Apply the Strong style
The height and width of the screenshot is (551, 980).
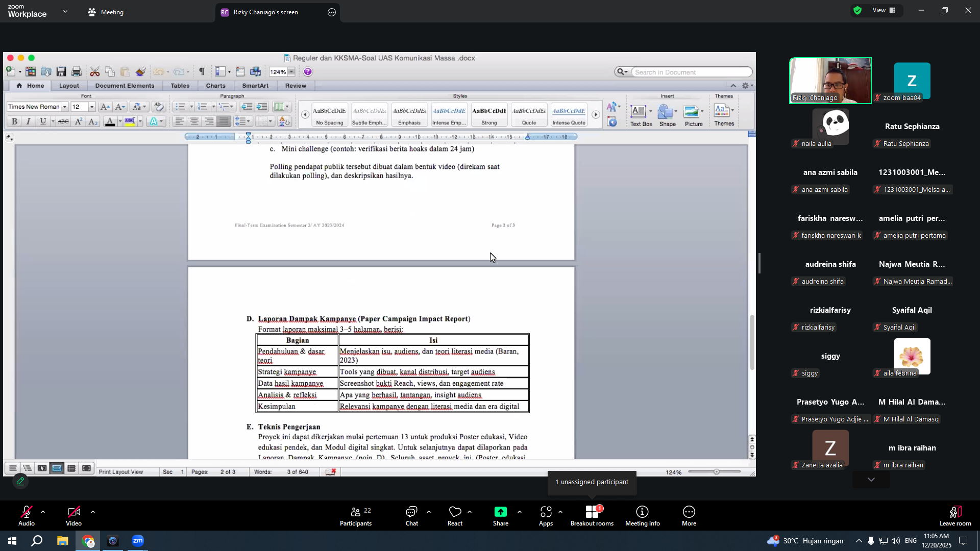coord(489,115)
